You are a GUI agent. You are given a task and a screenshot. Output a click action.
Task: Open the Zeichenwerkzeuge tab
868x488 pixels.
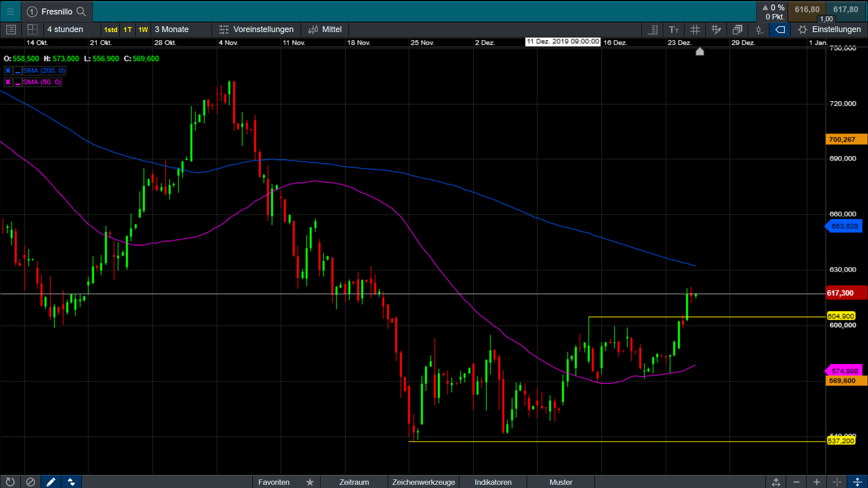(x=423, y=482)
